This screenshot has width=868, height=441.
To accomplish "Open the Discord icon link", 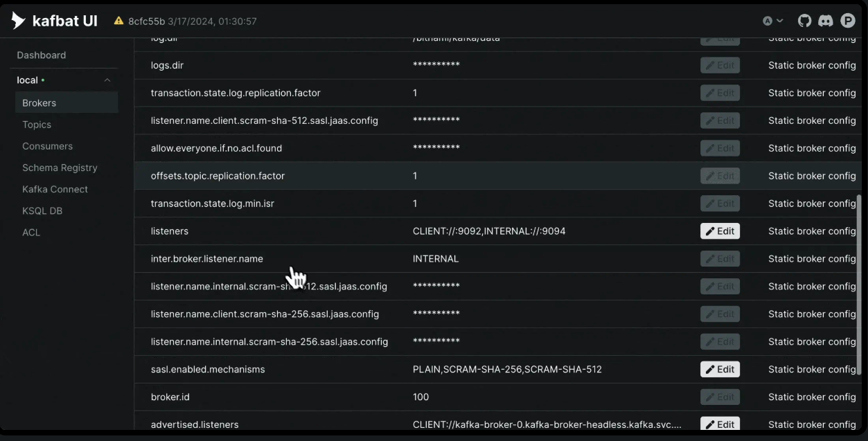I will [825, 21].
